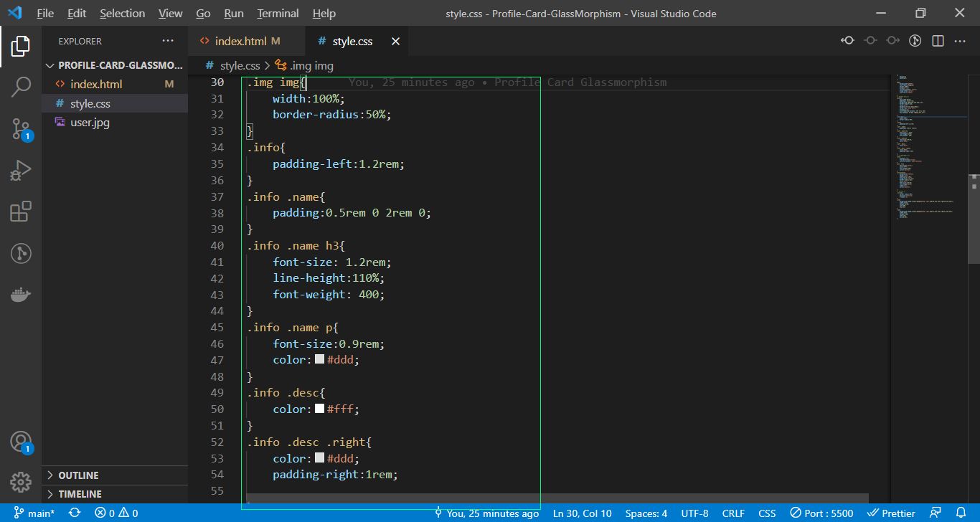Image resolution: width=980 pixels, height=522 pixels.
Task: Click the 'padding-right:1rem;' code line
Action: (335, 475)
